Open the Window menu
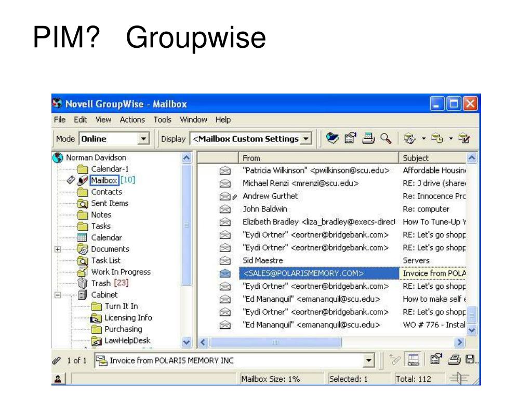The image size is (532, 399). tap(193, 120)
